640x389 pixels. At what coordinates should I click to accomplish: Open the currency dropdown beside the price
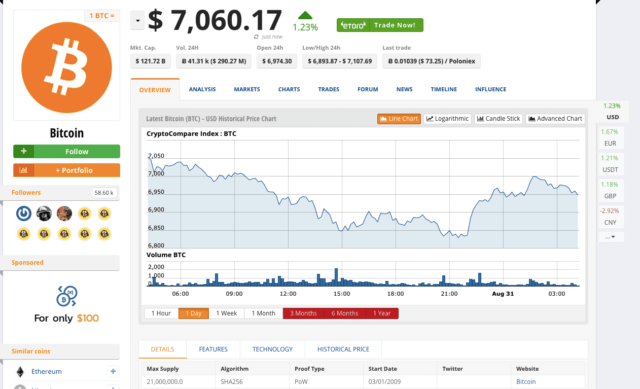click(138, 21)
